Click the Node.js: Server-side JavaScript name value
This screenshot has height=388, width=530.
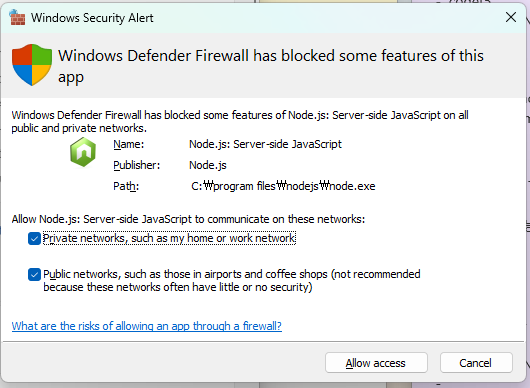265,144
